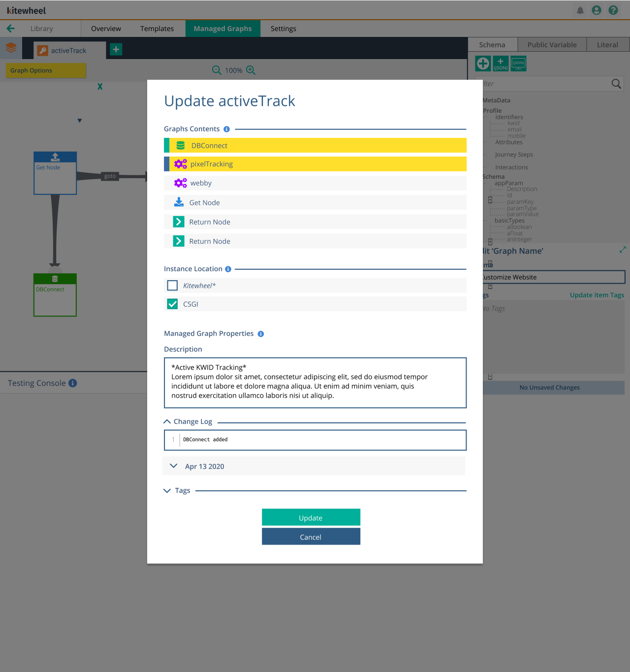The width and height of the screenshot is (630, 672).
Task: Click the zoom out magnifier icon
Action: [x=217, y=70]
